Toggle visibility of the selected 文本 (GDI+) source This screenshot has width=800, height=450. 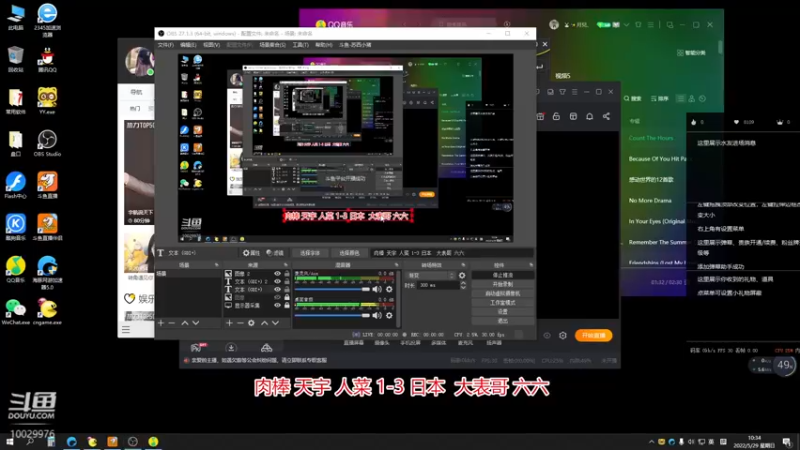click(278, 289)
